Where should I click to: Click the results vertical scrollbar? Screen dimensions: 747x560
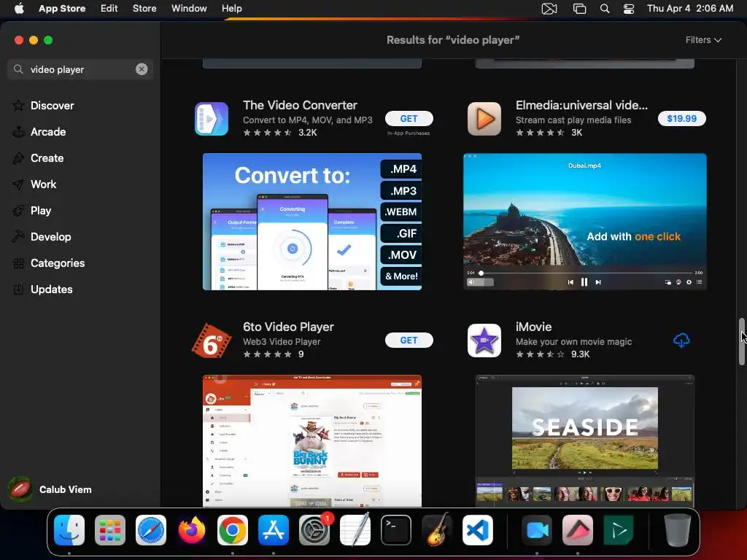click(x=741, y=341)
